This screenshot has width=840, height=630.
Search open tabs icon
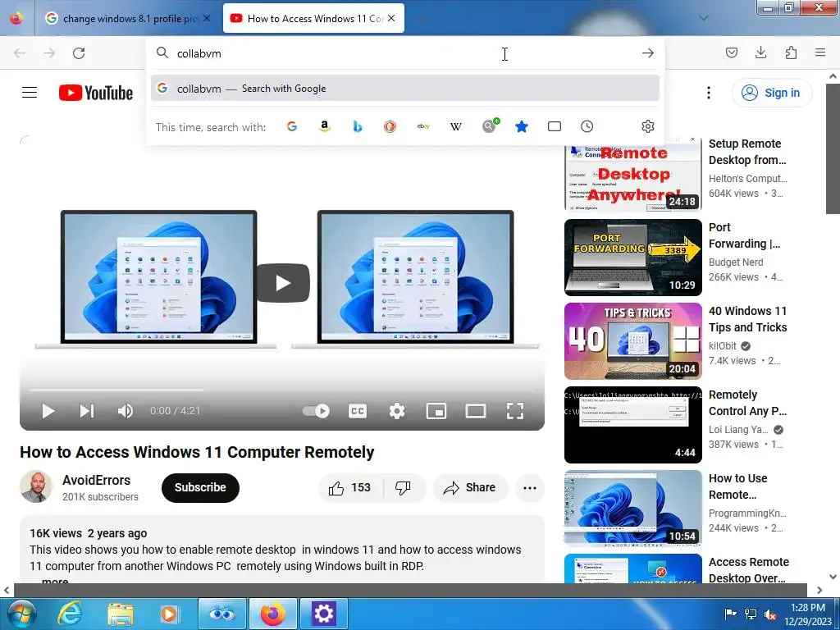555,126
